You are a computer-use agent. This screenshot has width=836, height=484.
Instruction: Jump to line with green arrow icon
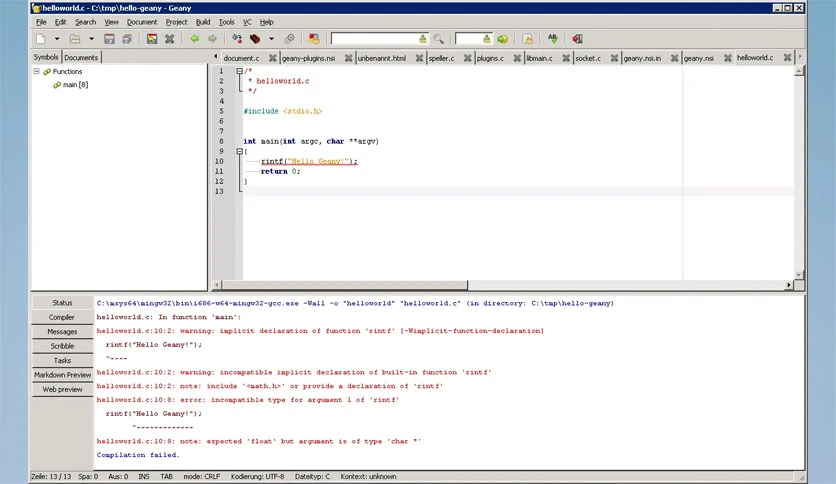point(502,39)
